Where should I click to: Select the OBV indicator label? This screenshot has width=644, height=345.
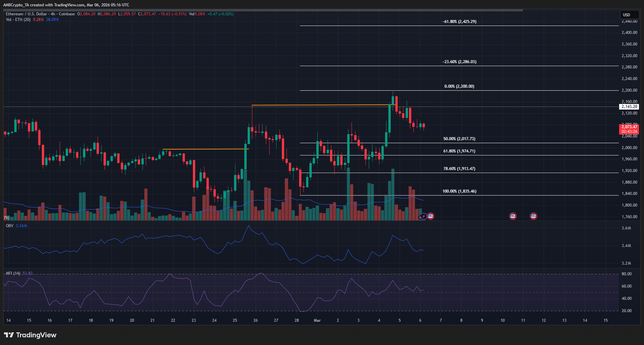point(10,226)
